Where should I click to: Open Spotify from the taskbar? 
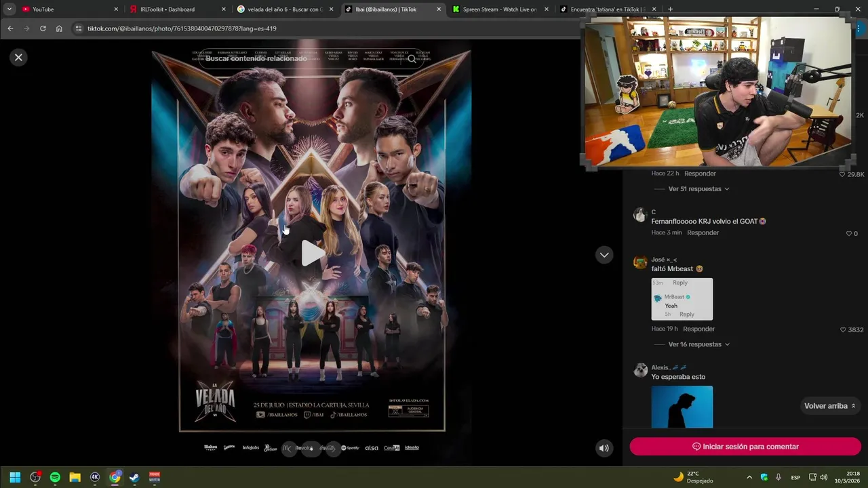pyautogui.click(x=55, y=477)
